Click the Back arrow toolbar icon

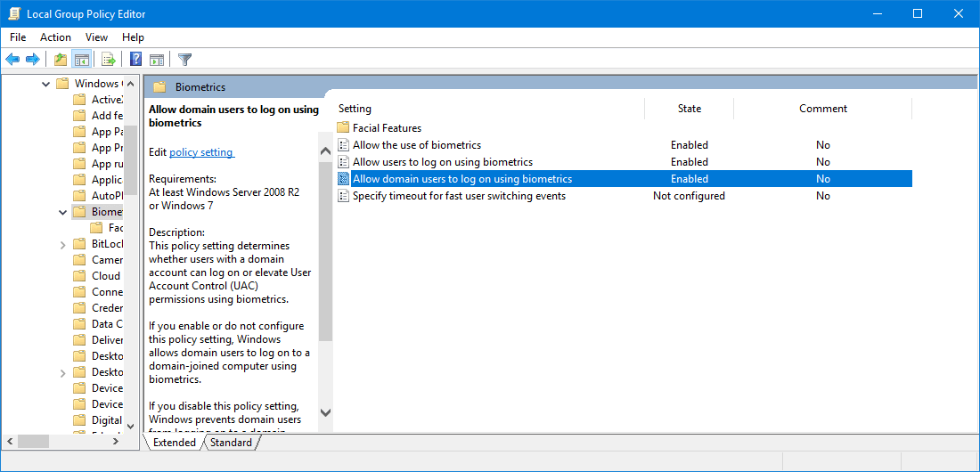[x=12, y=60]
